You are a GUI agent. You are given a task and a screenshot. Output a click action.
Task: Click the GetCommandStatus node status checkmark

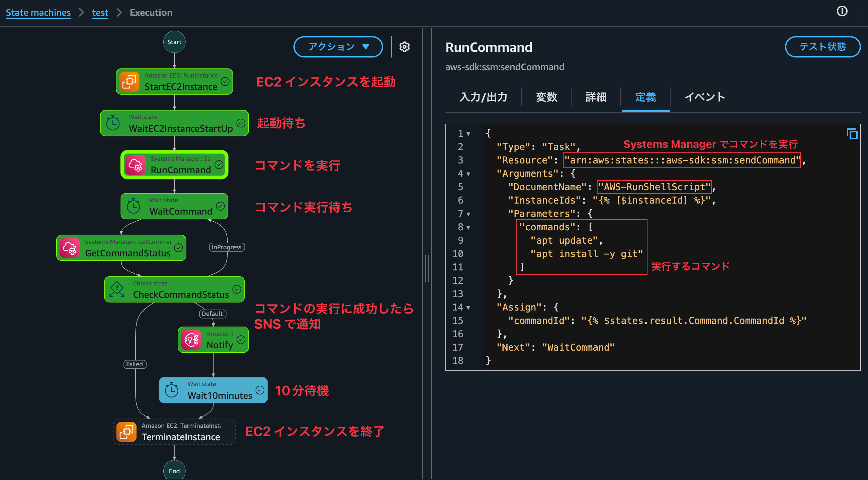coord(178,248)
